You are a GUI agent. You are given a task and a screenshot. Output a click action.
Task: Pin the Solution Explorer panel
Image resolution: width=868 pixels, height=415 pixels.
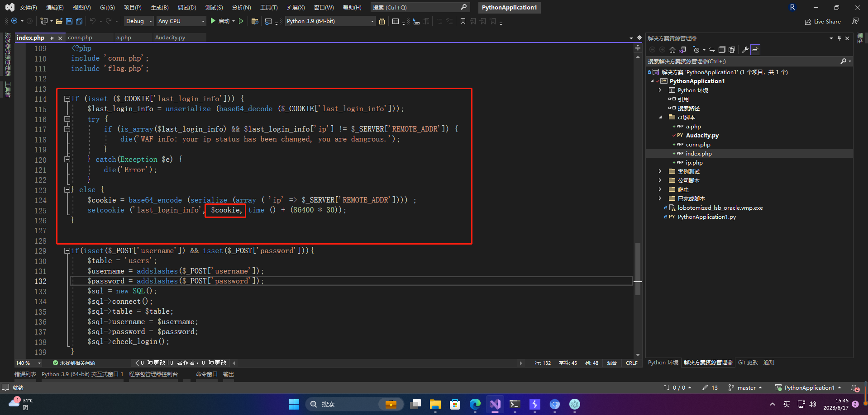839,38
